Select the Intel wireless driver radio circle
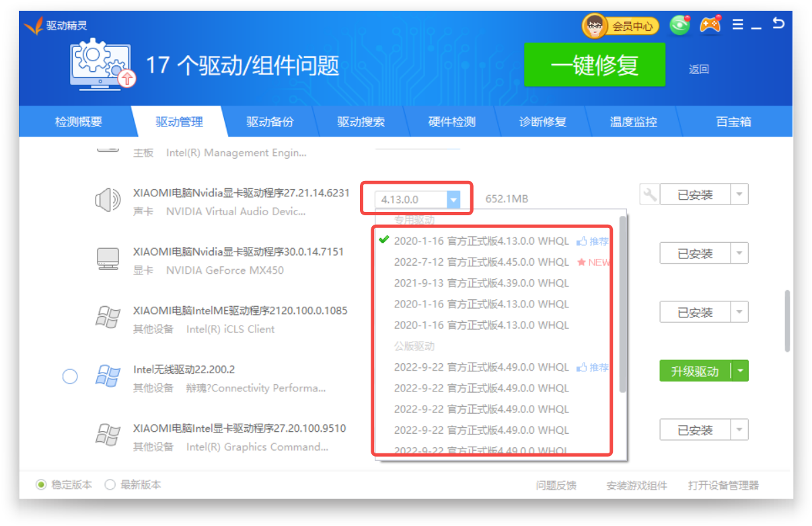The image size is (812, 526). click(x=70, y=377)
